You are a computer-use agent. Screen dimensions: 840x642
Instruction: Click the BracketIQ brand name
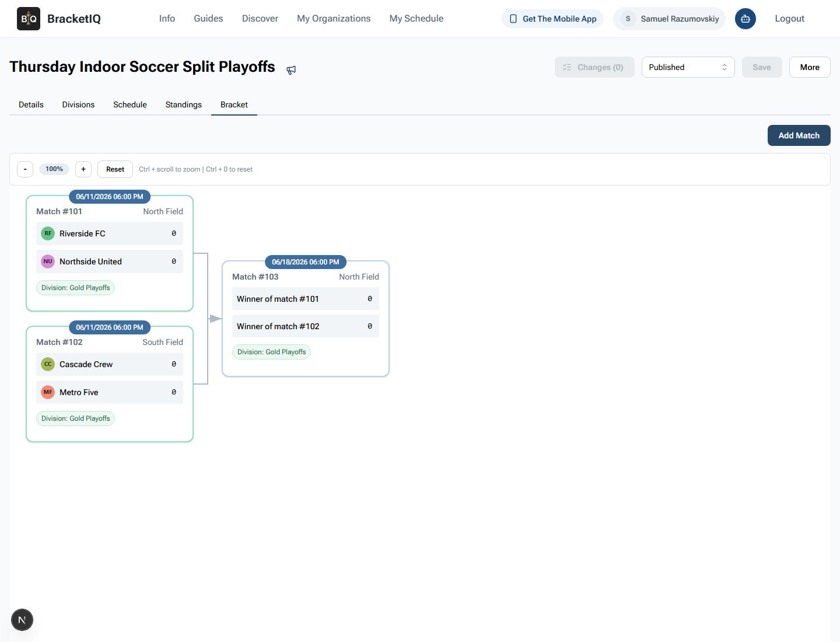74,19
